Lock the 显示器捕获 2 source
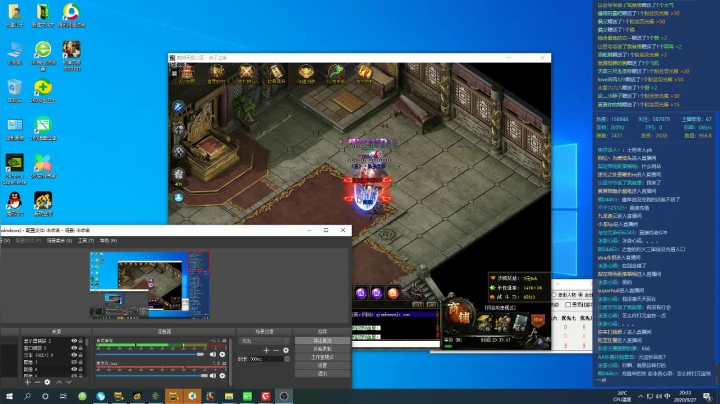Viewport: 720px width, 404px height. [x=81, y=341]
